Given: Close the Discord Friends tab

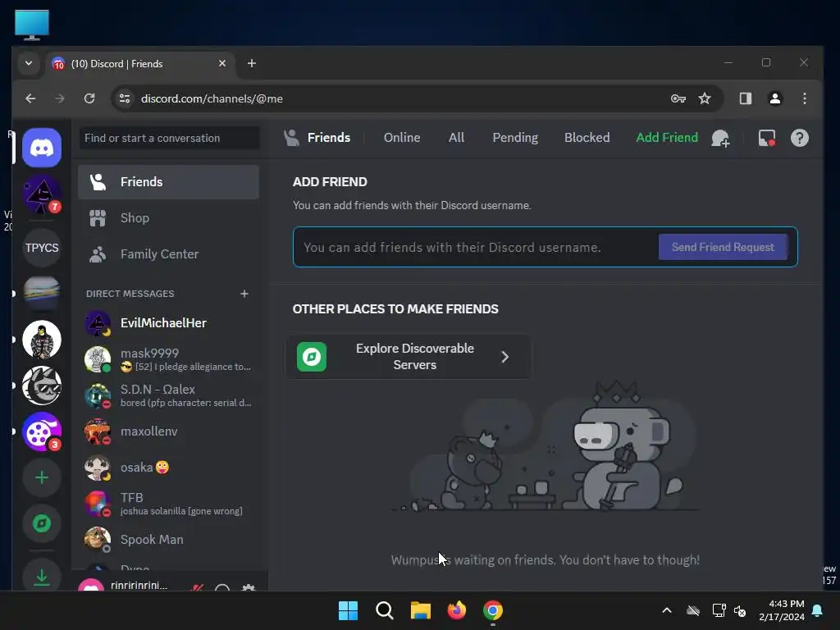Looking at the screenshot, I should [221, 64].
